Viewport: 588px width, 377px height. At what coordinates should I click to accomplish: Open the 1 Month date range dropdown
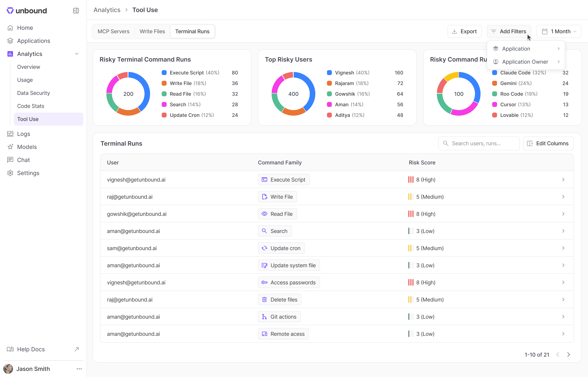point(559,31)
